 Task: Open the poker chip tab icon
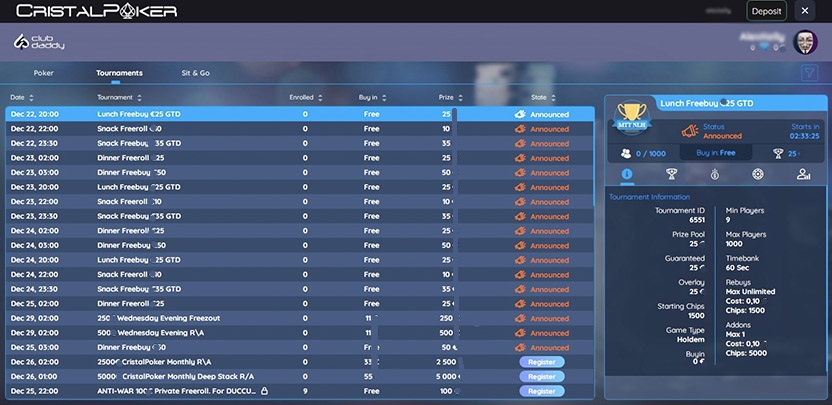tap(758, 174)
